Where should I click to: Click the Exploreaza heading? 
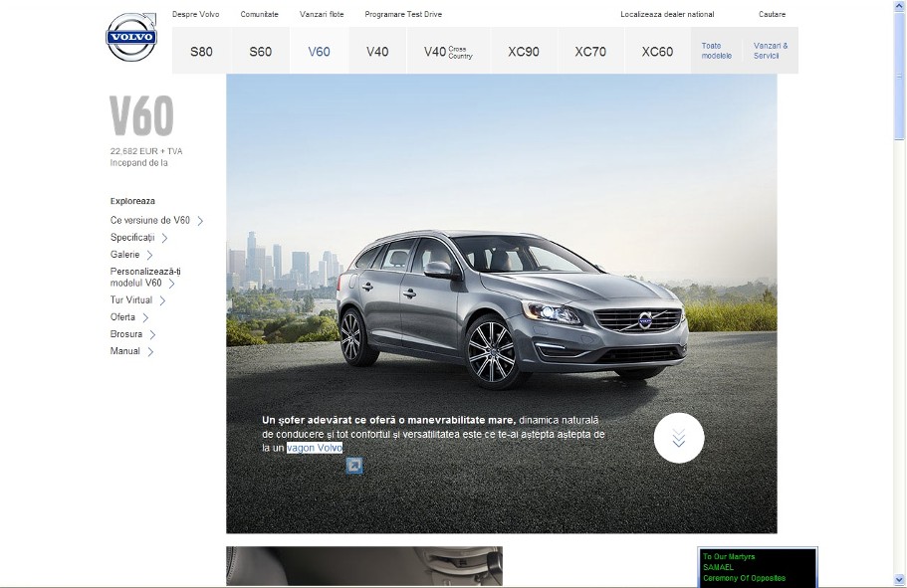click(132, 201)
